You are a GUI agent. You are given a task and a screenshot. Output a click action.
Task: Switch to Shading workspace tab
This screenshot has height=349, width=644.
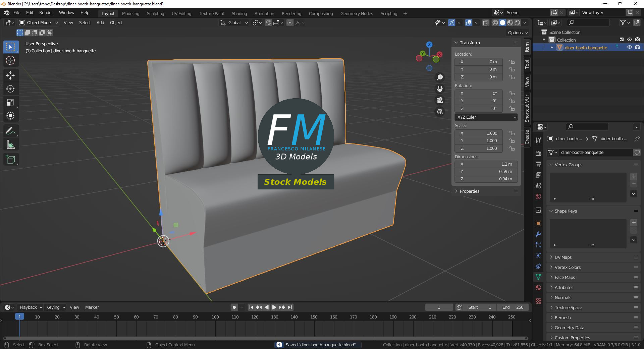(x=239, y=14)
